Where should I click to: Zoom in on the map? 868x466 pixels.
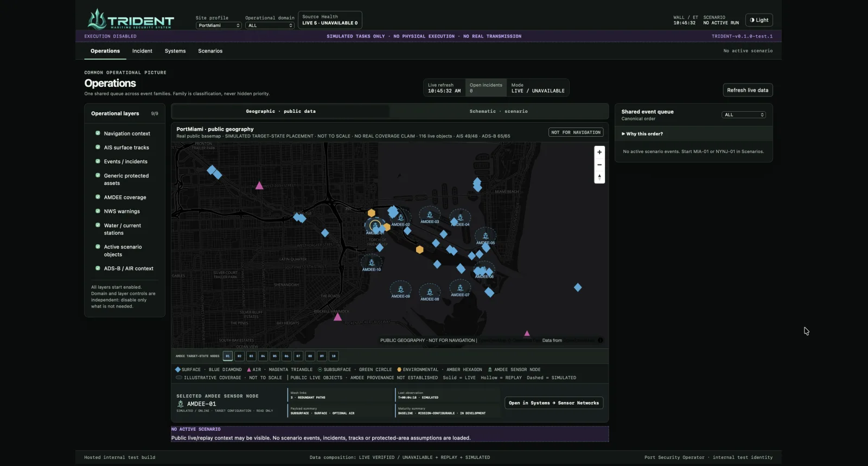pyautogui.click(x=599, y=152)
